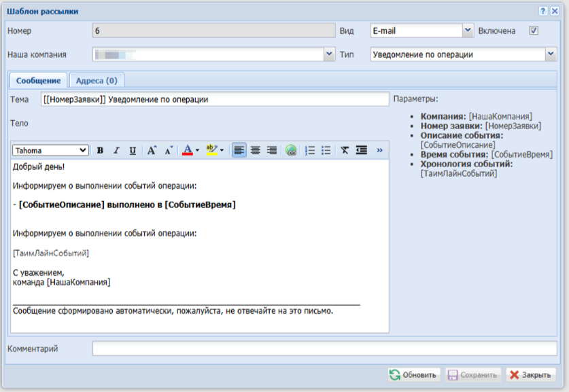This screenshot has width=569, height=392.
Task: Click the Обновить button
Action: point(413,374)
